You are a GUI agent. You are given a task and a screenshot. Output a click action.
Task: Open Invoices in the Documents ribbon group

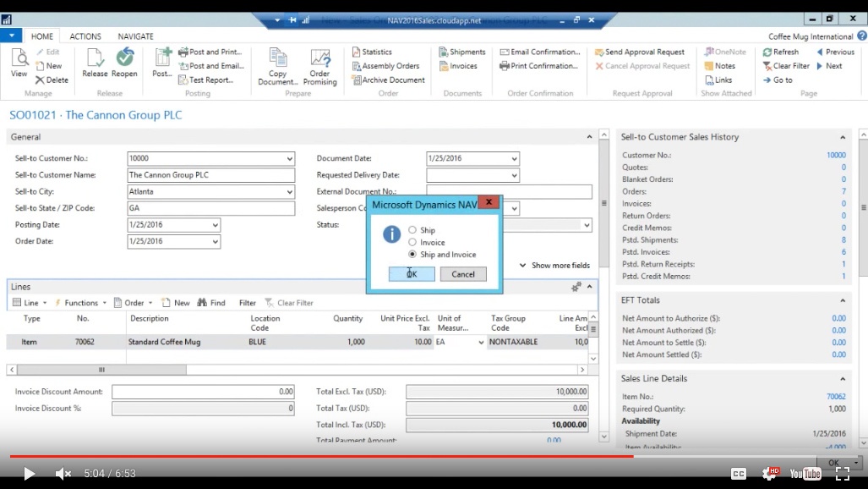pos(458,65)
